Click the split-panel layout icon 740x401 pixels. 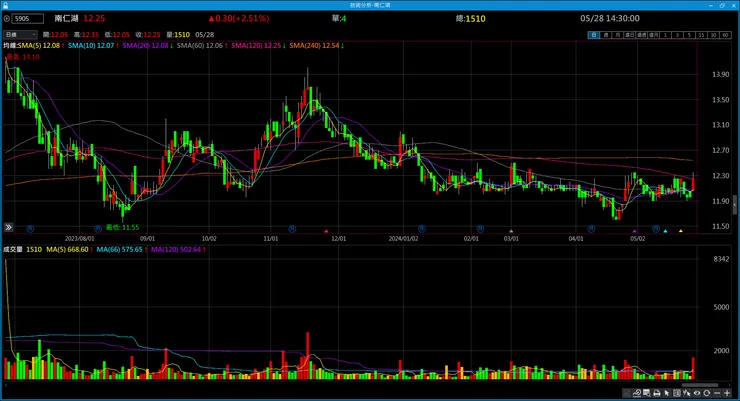point(677,393)
